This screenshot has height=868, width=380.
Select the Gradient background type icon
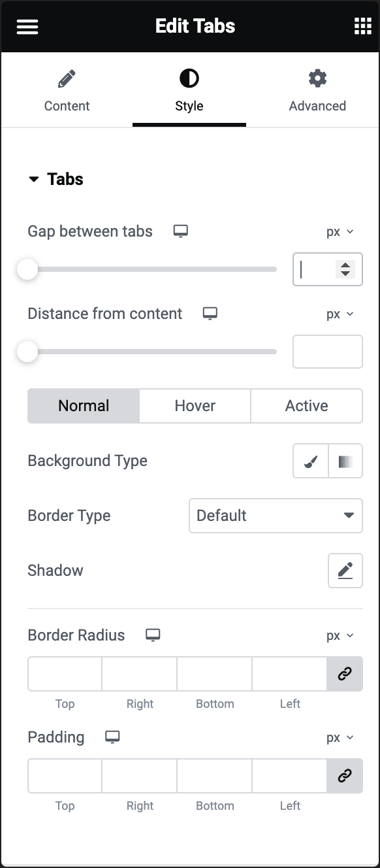[x=345, y=461]
